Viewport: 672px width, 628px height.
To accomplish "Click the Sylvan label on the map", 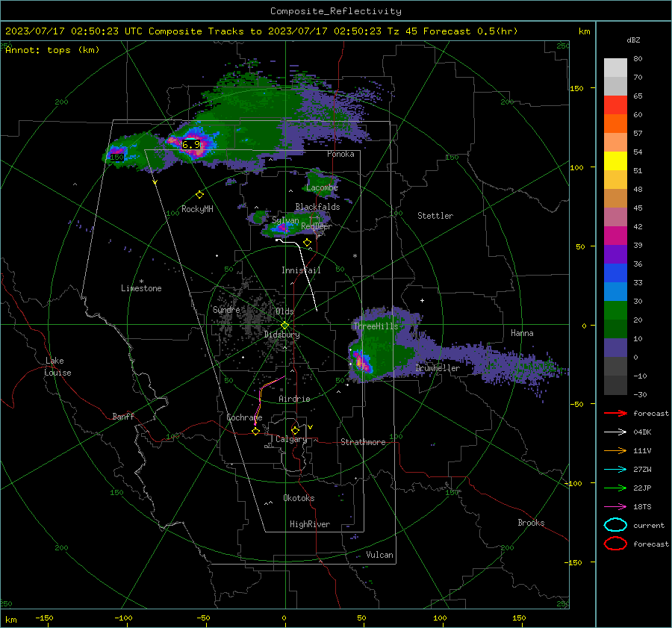I will (285, 220).
